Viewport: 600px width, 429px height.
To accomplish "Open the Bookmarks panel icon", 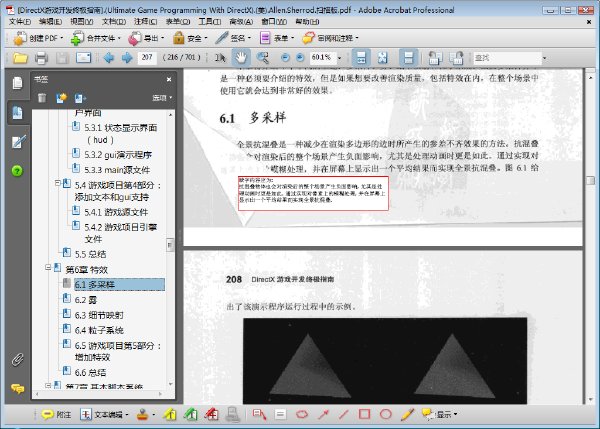I will [x=17, y=113].
